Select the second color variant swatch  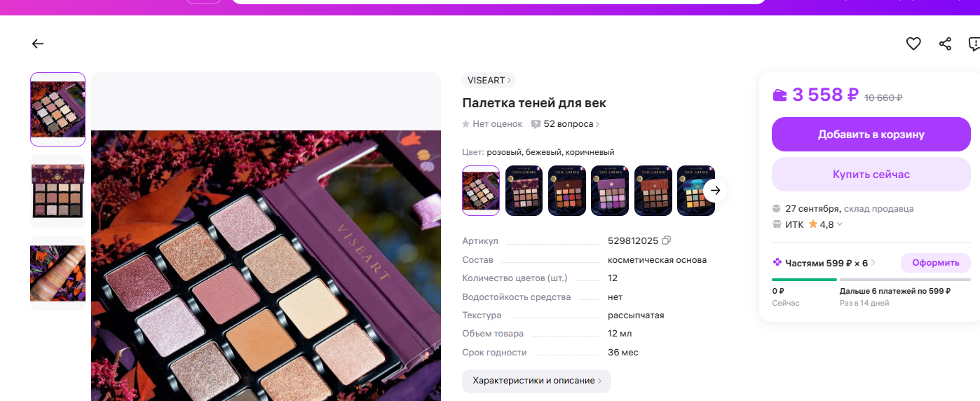[x=524, y=191]
